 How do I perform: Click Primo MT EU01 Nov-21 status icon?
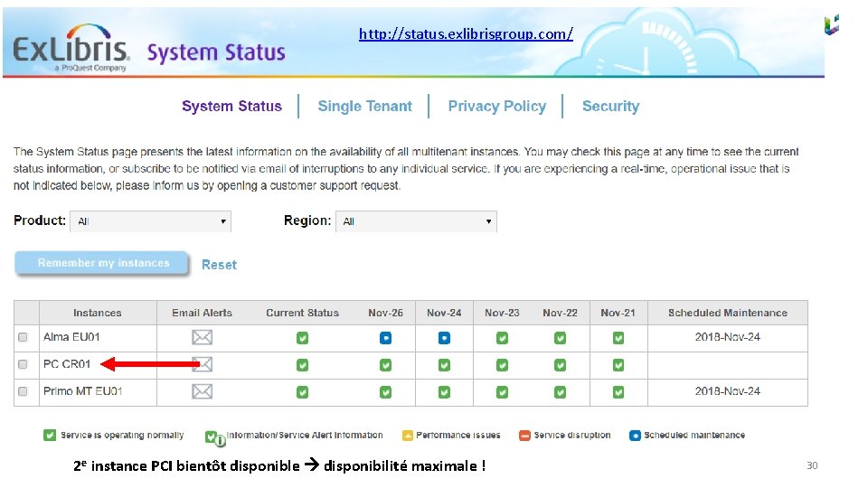618,392
